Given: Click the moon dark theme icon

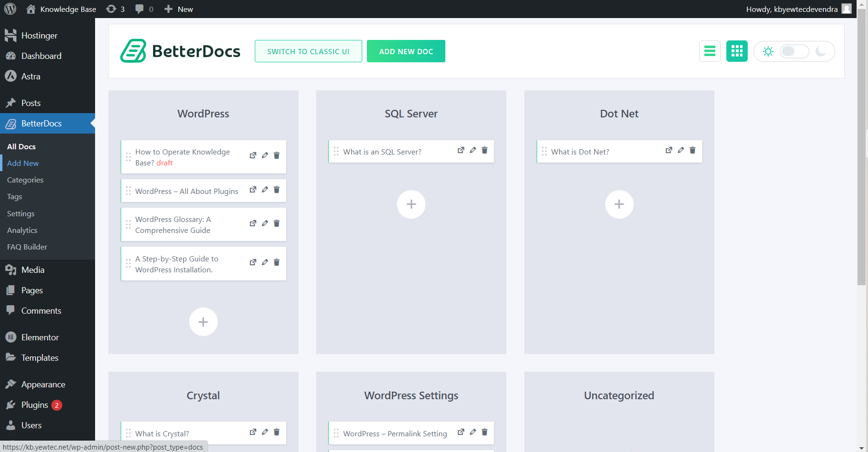Looking at the screenshot, I should (x=820, y=51).
